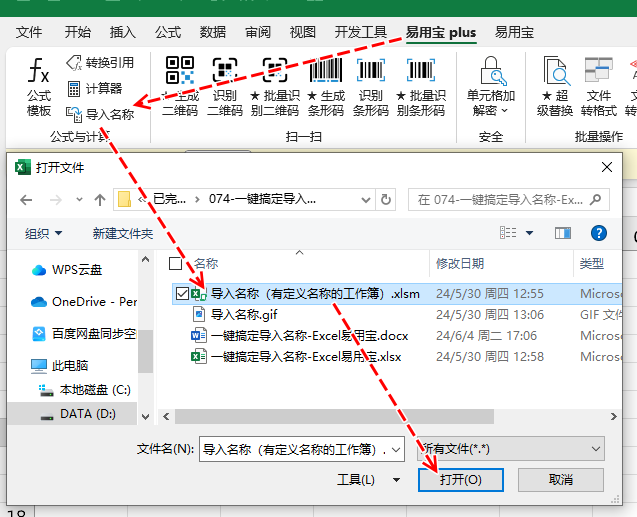Viewport: 637px width, 517px height.
Task: Switch to the 审阅 ribbon tab
Action: coord(258,32)
